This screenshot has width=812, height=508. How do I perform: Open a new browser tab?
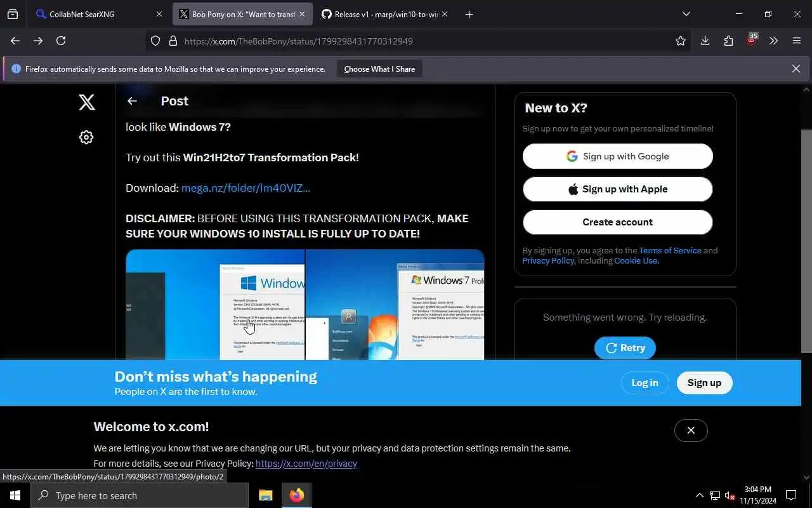pos(469,14)
